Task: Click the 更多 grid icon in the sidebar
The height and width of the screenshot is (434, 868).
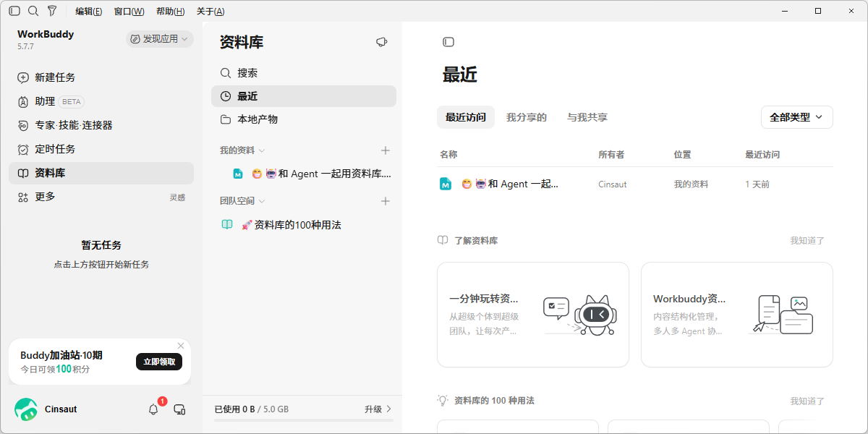Action: point(23,197)
